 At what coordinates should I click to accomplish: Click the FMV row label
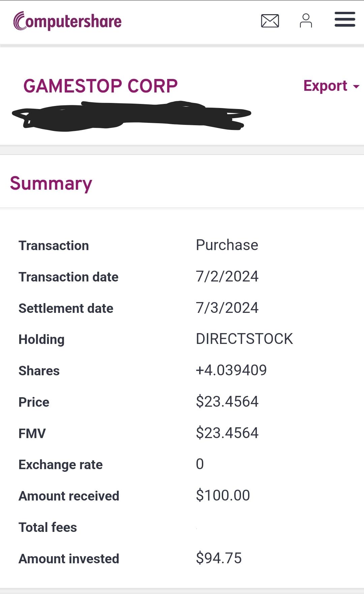pyautogui.click(x=32, y=433)
